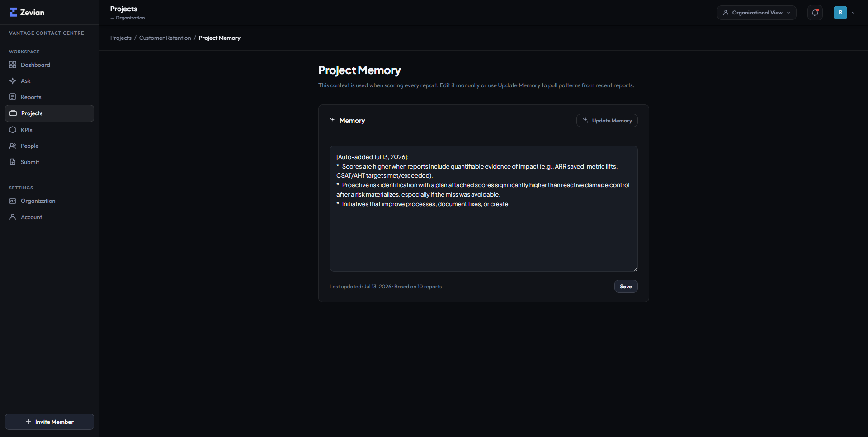Viewport: 868px width, 437px height.
Task: Expand the user menu chevron
Action: [853, 13]
